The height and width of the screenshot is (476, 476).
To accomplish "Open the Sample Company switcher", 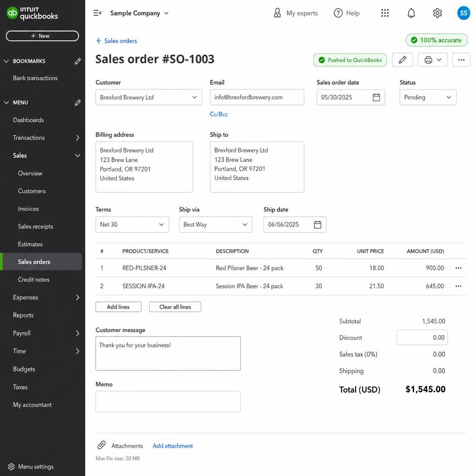I will point(139,13).
